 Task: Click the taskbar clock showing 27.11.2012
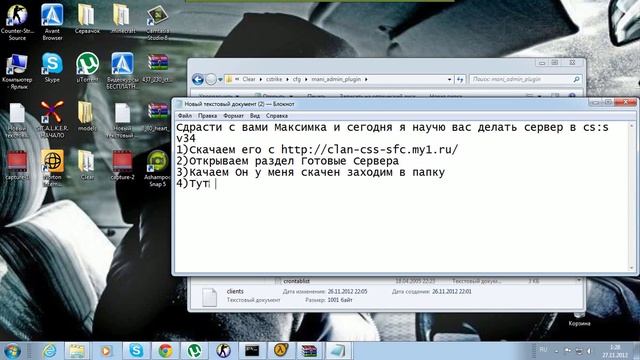(x=615, y=351)
